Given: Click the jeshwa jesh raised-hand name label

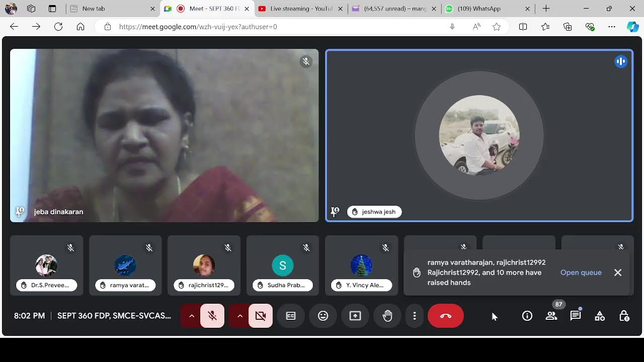Looking at the screenshot, I should tap(374, 212).
